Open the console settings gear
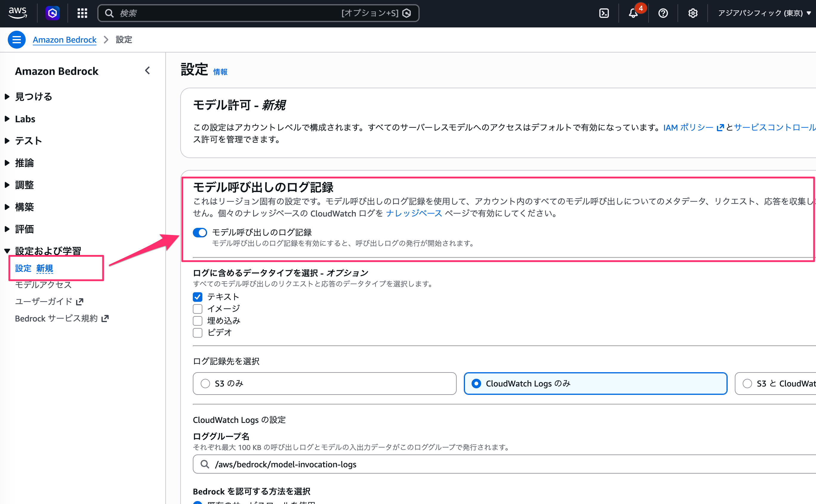Screen dimensions: 816x504 coord(692,13)
